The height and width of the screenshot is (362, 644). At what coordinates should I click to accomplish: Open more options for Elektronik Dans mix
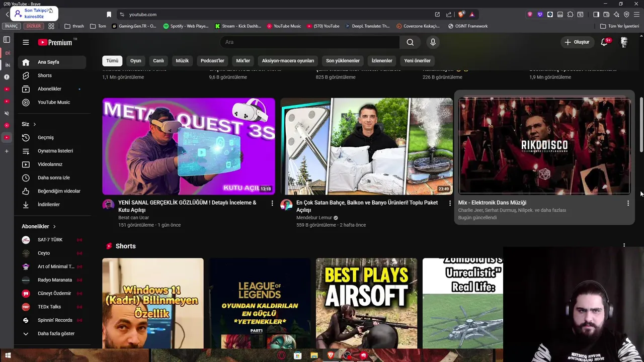pyautogui.click(x=628, y=203)
